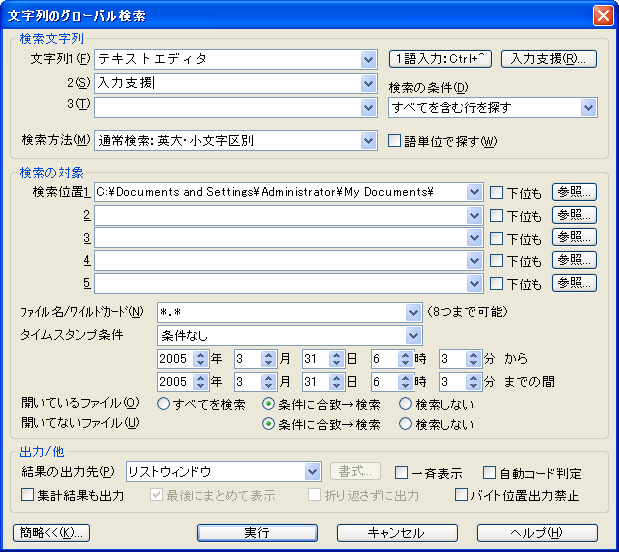The image size is (619, 552).
Task: Expand the タイムスタンプ条件 dropdown
Action: pyautogui.click(x=413, y=334)
